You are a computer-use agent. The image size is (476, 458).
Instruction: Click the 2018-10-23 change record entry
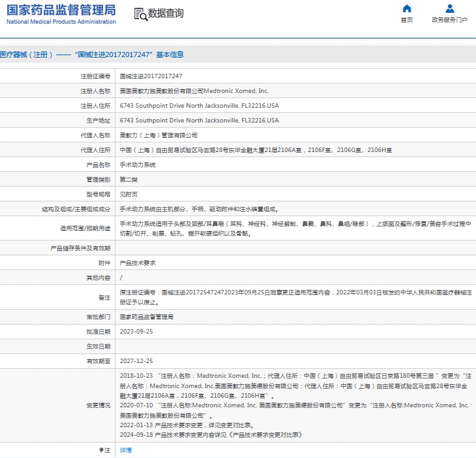click(296, 386)
